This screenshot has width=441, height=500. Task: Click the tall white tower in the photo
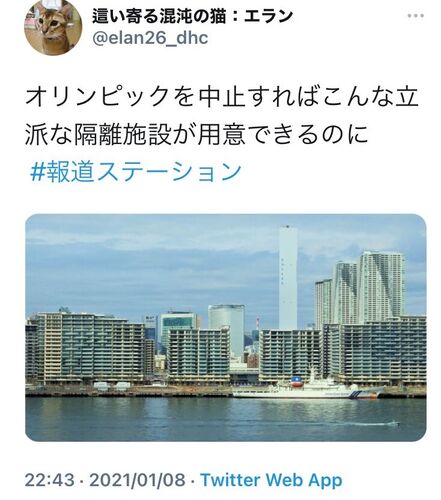(x=288, y=277)
